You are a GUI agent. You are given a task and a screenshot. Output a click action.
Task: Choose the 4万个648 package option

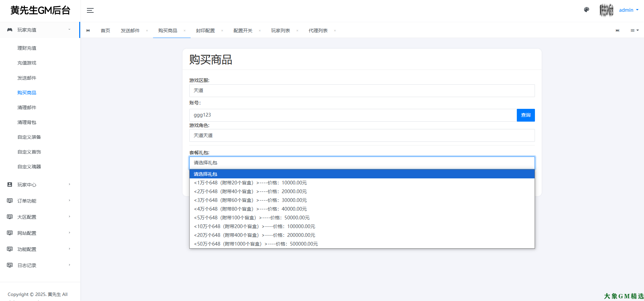362,209
